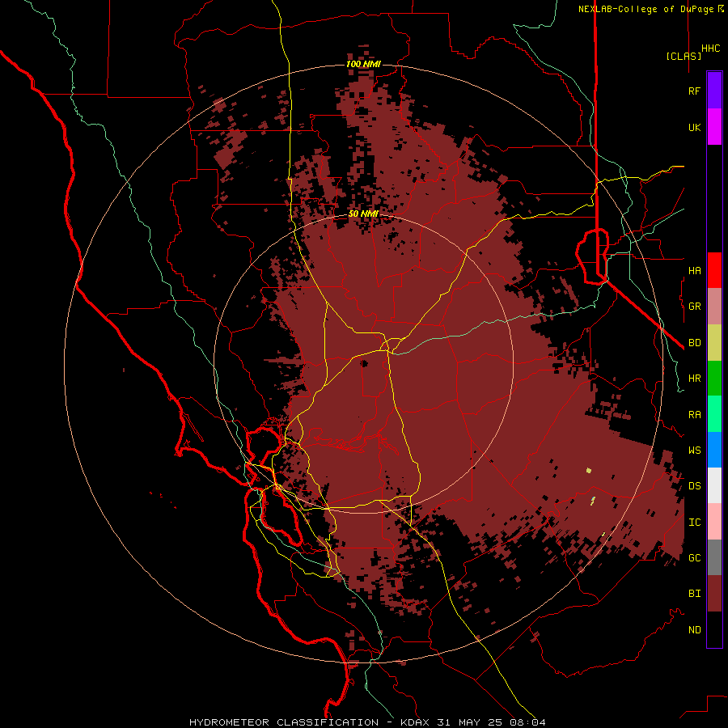Click the IC legend label
This screenshot has height=728, width=728.
pyautogui.click(x=695, y=523)
